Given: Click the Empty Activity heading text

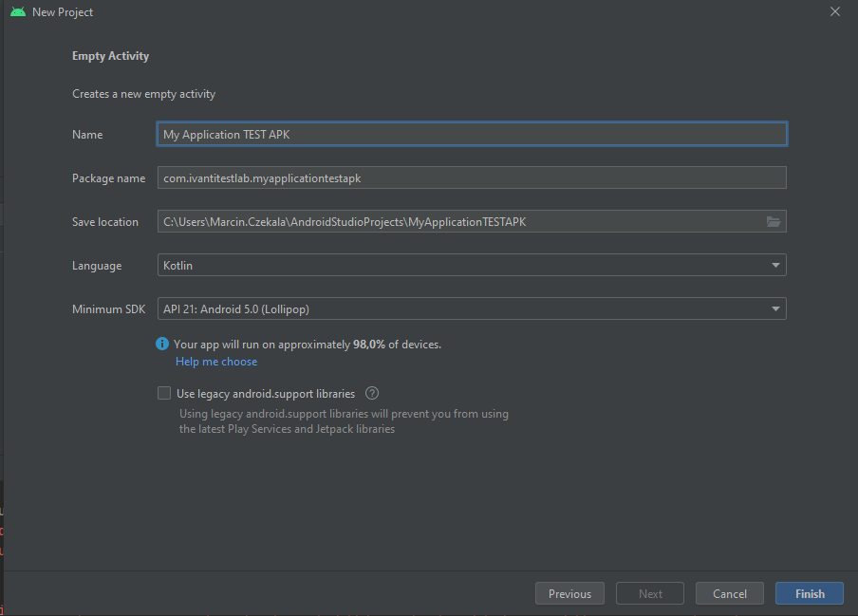Looking at the screenshot, I should coord(110,55).
